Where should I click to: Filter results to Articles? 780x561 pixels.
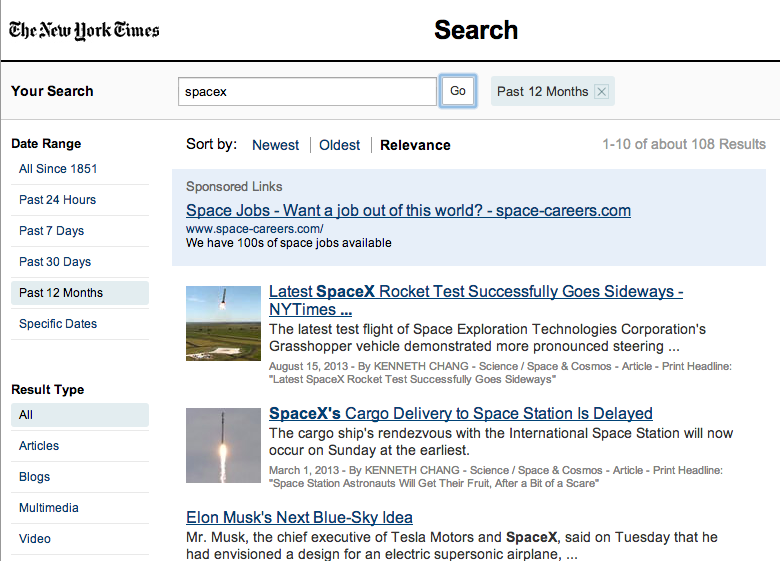tap(39, 446)
